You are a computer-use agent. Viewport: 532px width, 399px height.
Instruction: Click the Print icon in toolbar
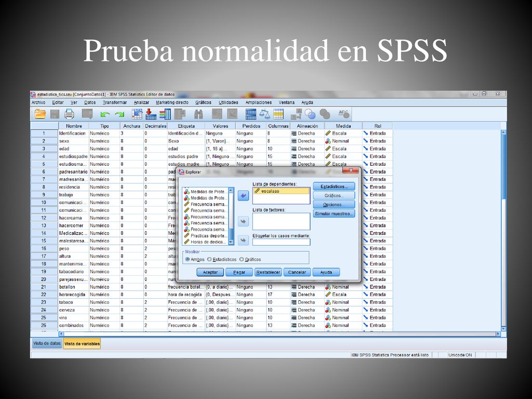tap(69, 114)
